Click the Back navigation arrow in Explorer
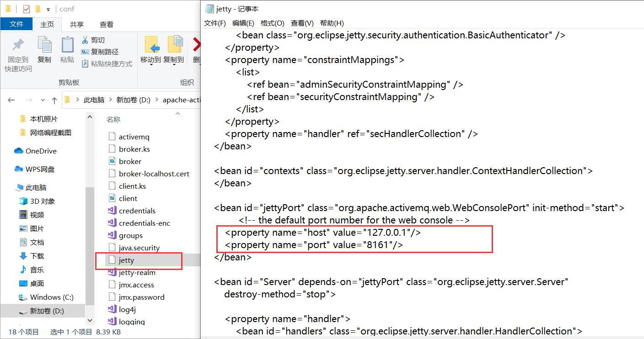The width and height of the screenshot is (644, 339). pyautogui.click(x=11, y=100)
